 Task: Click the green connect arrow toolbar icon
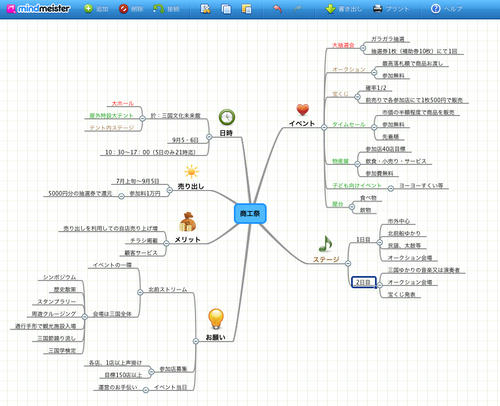158,9
